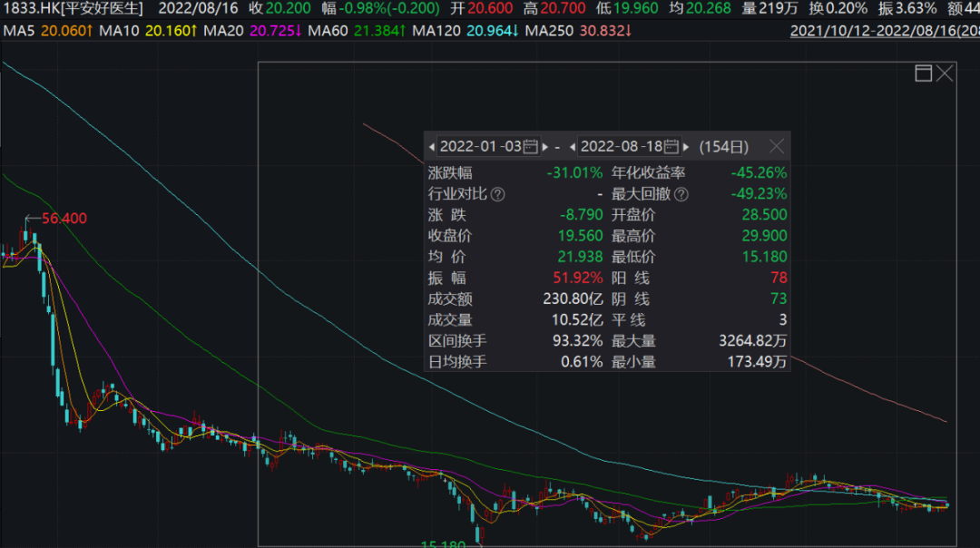Select 均价 value 21.938
The image size is (980, 548).
click(x=580, y=257)
